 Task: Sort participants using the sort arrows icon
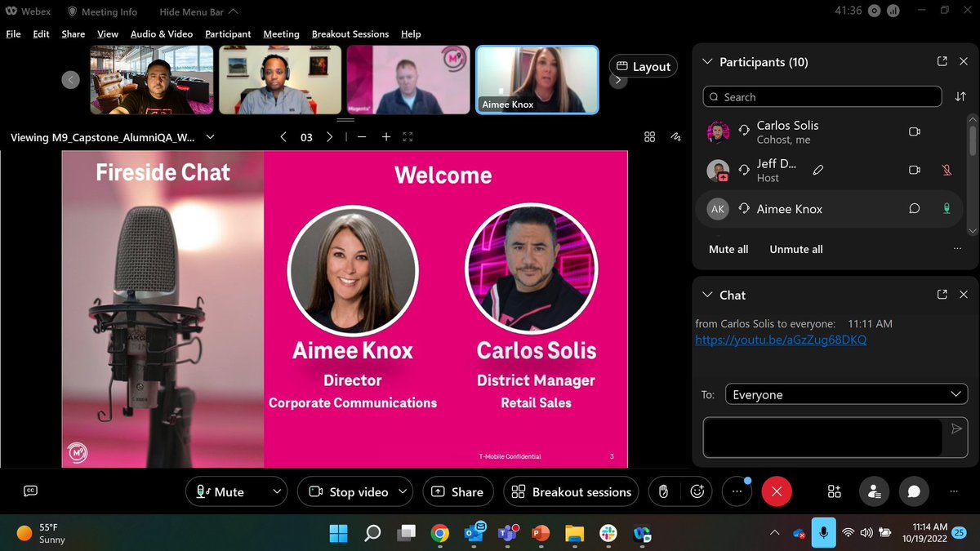[960, 97]
